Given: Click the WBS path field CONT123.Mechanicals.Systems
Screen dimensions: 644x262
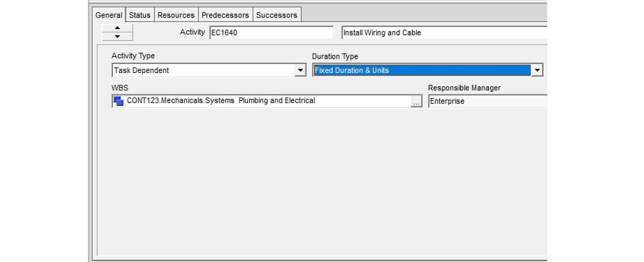Looking at the screenshot, I should 267,101.
